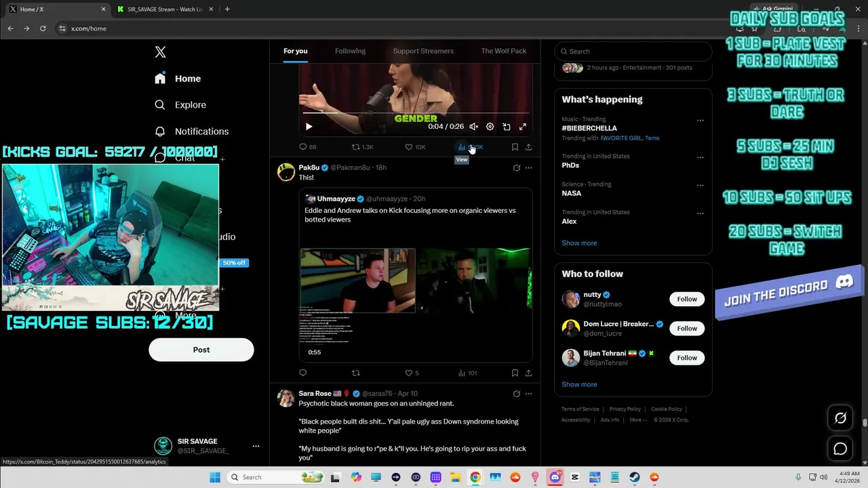
Task: Bookmark Pak8u's post
Action: click(515, 373)
